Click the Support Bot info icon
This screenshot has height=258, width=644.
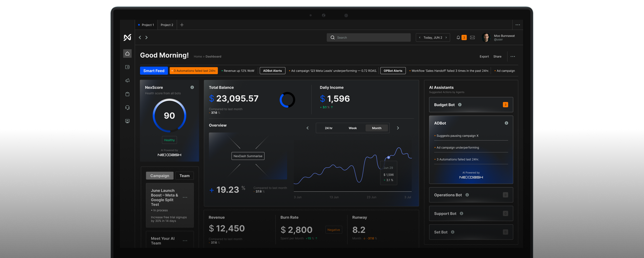[462, 214]
